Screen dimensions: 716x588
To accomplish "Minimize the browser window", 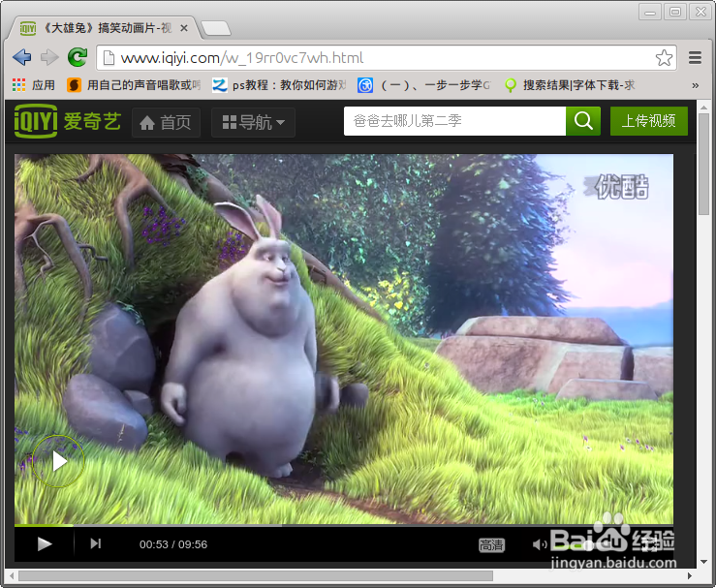I will (x=650, y=12).
